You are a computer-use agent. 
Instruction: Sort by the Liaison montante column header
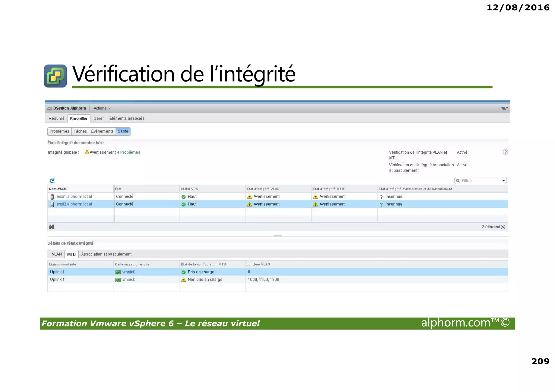pyautogui.click(x=80, y=264)
